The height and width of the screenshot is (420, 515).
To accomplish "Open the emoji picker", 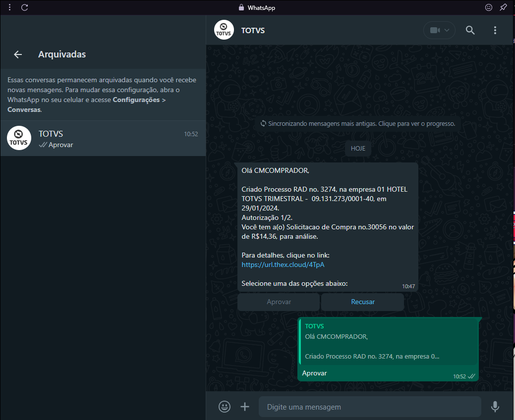I will coord(225,407).
